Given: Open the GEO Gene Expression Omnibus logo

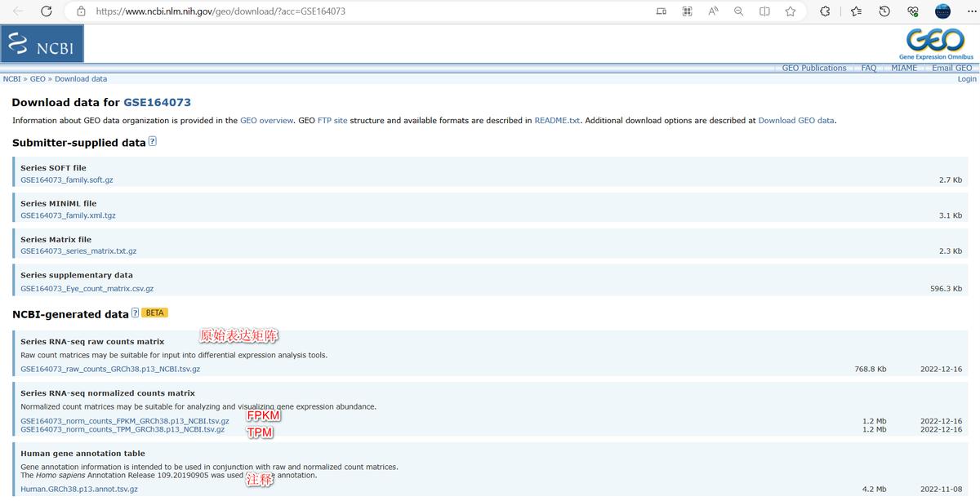Looking at the screenshot, I should tap(936, 44).
